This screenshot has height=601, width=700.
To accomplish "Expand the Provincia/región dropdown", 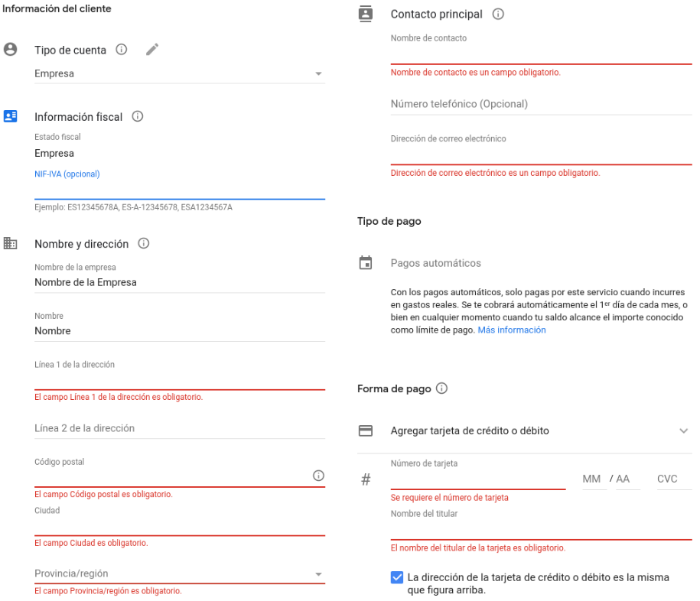I will click(x=180, y=573).
